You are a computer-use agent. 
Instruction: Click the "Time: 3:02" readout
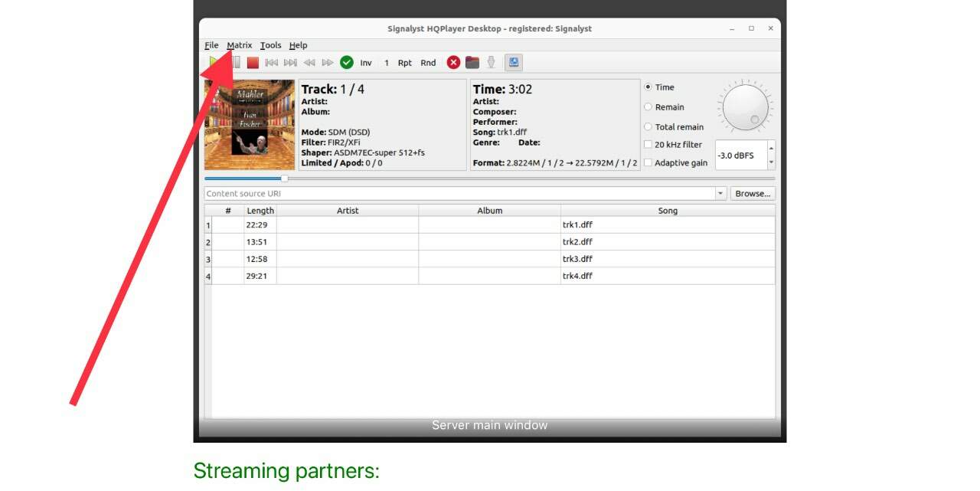[502, 89]
